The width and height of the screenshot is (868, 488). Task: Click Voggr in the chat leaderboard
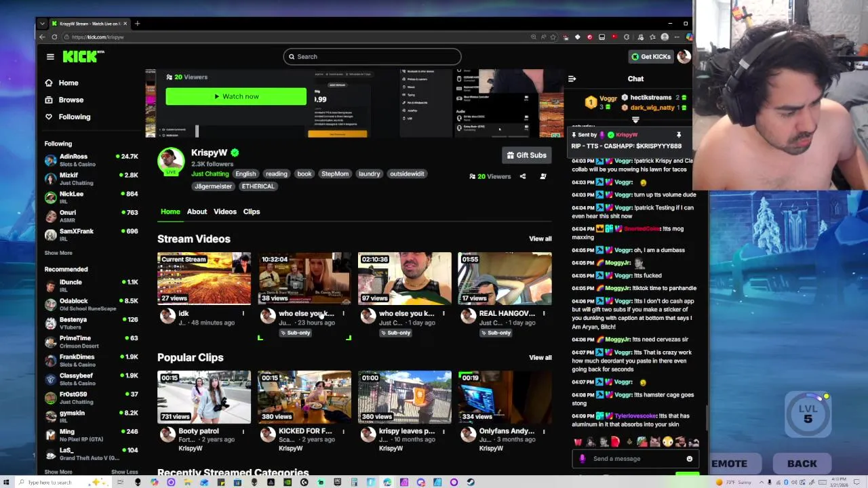tap(608, 99)
